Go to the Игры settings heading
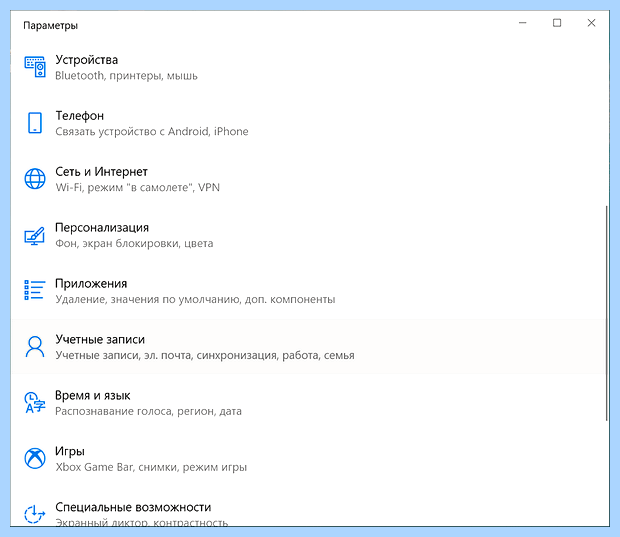The height and width of the screenshot is (537, 620). coord(70,451)
